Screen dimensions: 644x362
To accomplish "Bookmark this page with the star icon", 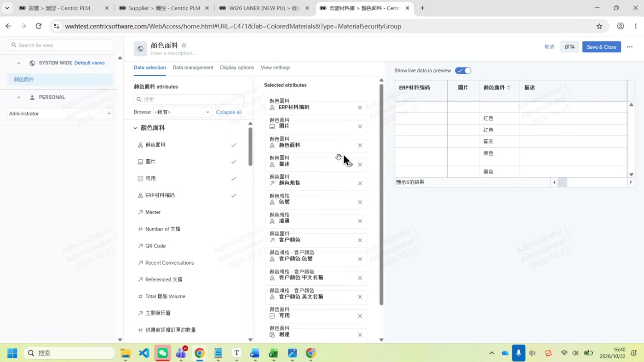I will coord(599,26).
